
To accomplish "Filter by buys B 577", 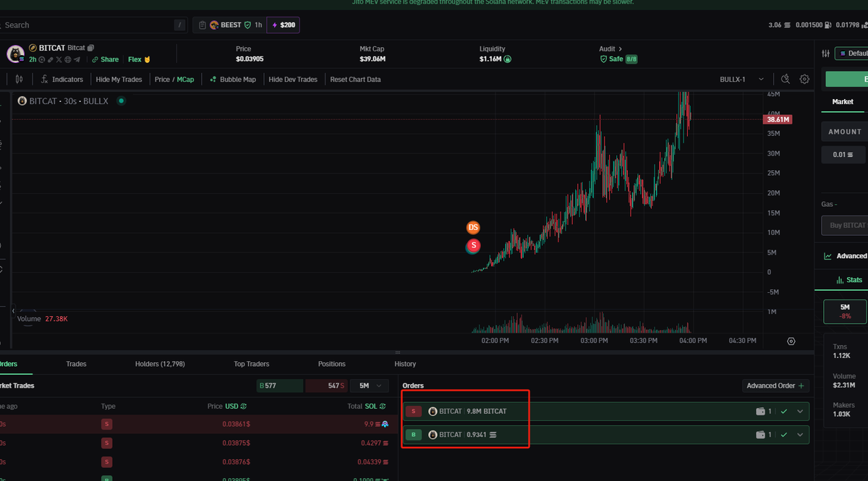I will click(x=279, y=386).
